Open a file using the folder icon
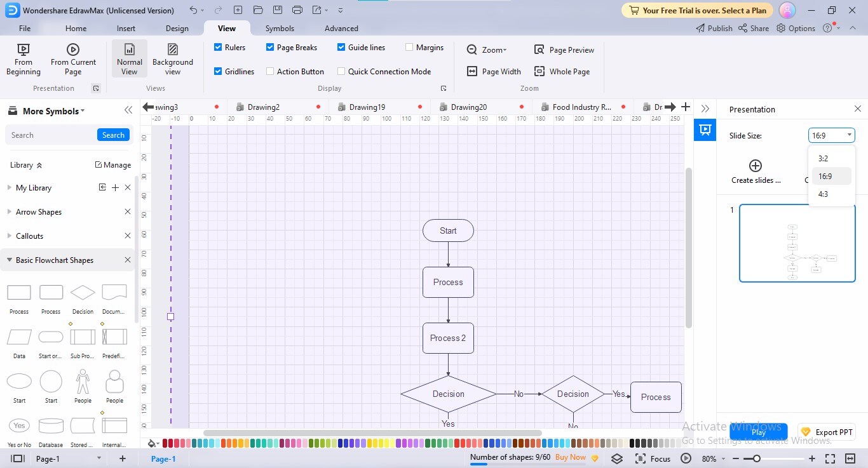Image resolution: width=868 pixels, height=468 pixels. coord(257,10)
